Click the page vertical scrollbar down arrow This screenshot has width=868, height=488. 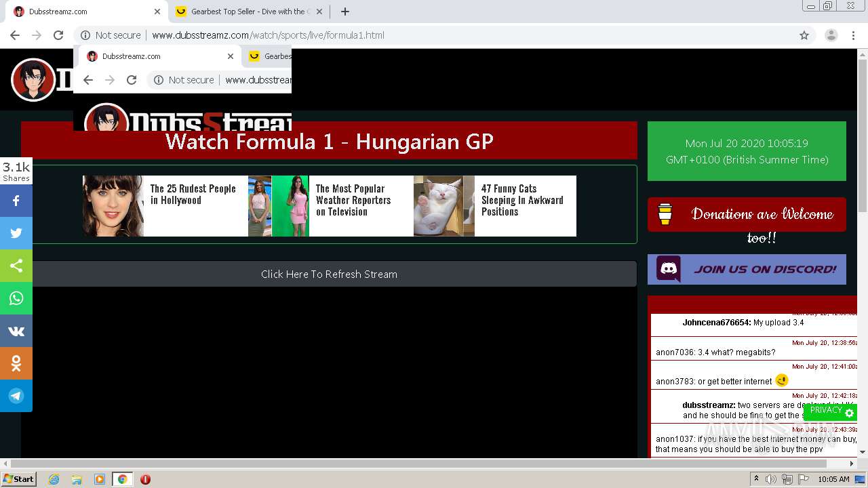point(863,451)
